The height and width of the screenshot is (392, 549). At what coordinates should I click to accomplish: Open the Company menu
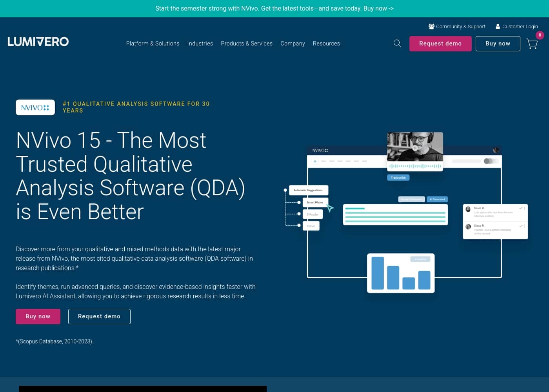(x=293, y=44)
